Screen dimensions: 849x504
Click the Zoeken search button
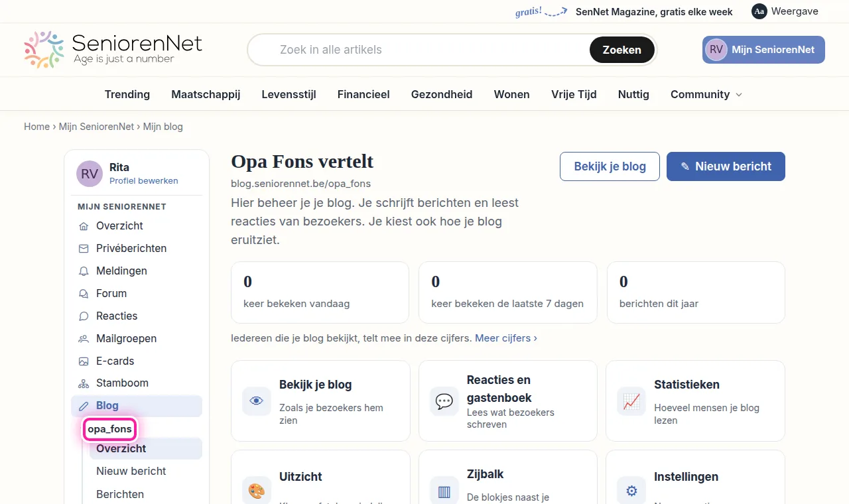coord(622,50)
